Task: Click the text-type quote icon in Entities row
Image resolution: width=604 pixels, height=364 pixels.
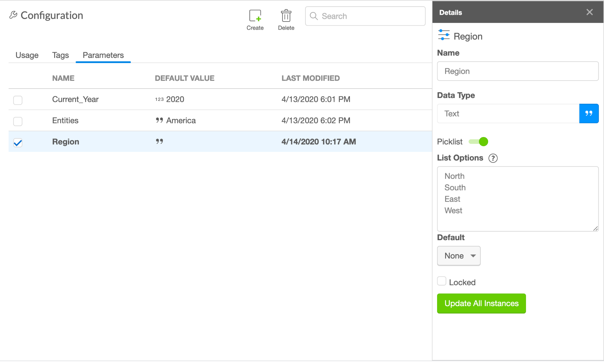Action: [x=159, y=120]
